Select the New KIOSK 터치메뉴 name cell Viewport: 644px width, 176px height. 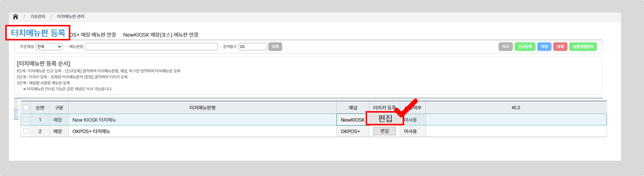(x=94, y=120)
